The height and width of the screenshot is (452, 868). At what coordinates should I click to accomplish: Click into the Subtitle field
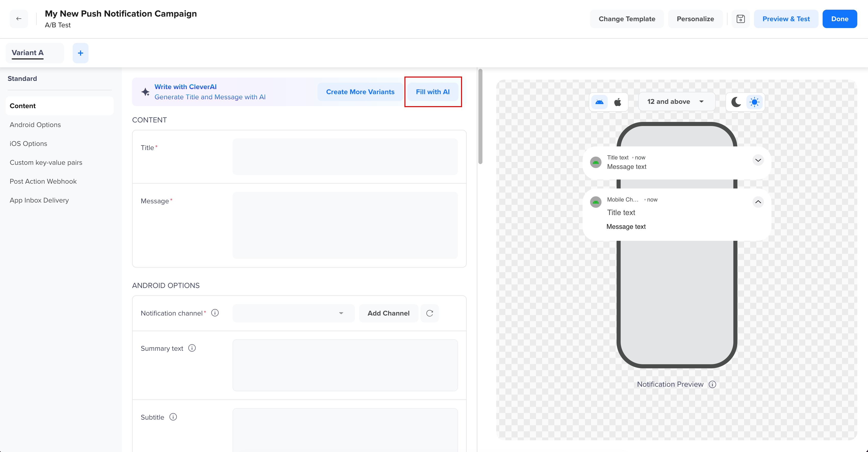pos(345,430)
